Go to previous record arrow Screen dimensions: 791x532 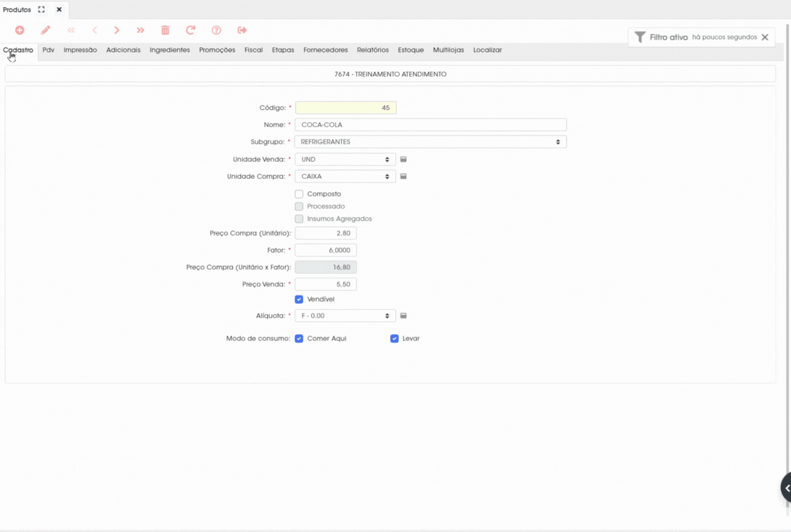pos(95,30)
